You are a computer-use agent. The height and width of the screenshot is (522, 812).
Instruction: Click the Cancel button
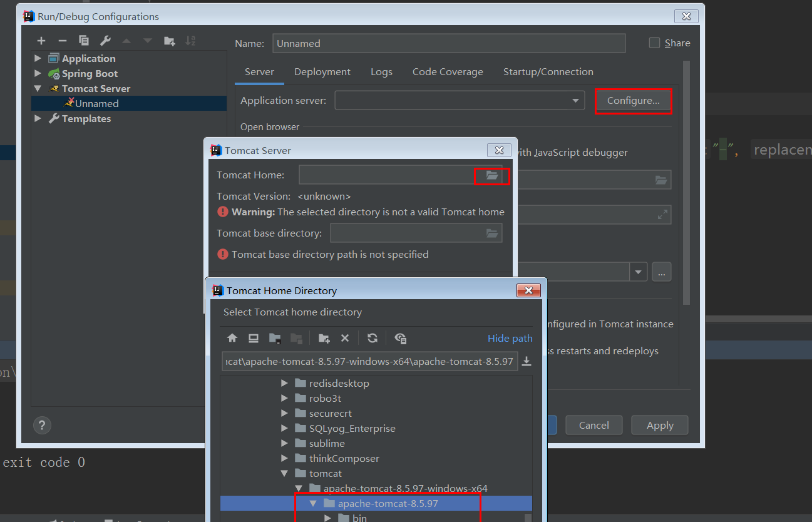pyautogui.click(x=594, y=425)
